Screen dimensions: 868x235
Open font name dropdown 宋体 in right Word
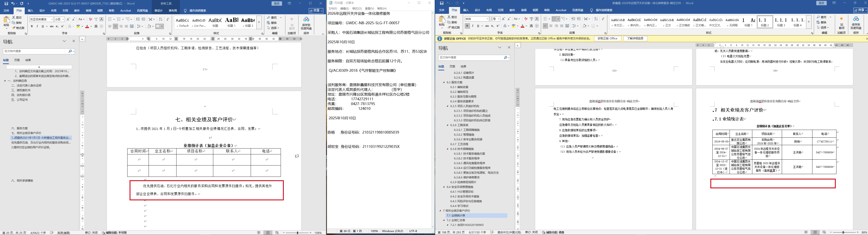click(x=487, y=19)
